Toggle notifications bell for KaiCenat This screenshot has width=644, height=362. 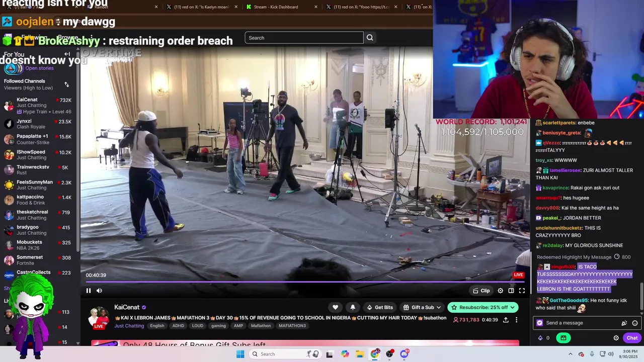(x=353, y=307)
